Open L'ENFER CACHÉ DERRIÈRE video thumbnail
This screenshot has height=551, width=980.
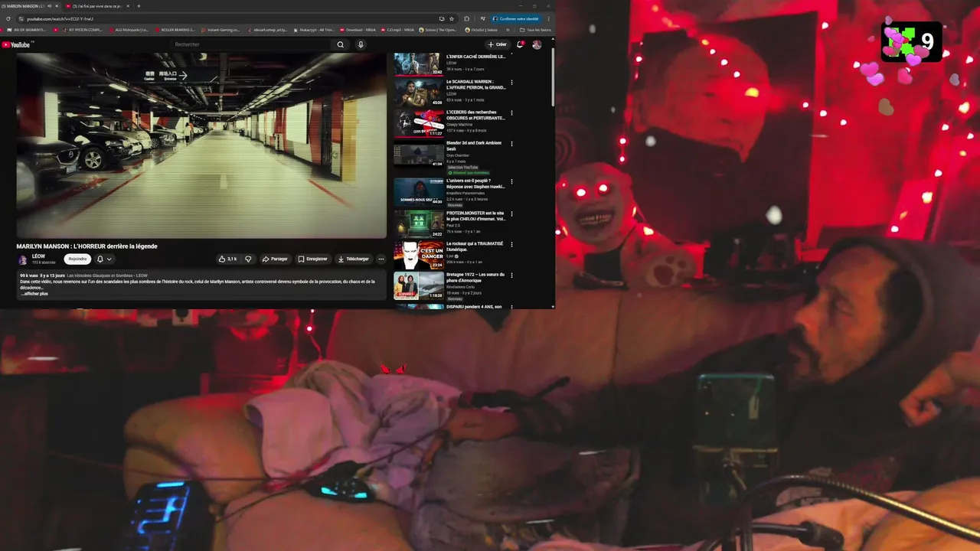click(419, 64)
